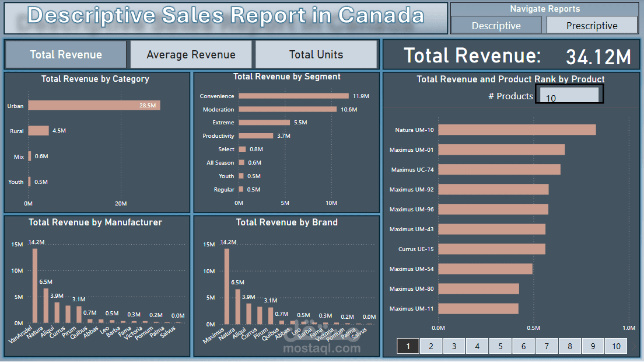Click the Convenience segment bar

[292, 96]
